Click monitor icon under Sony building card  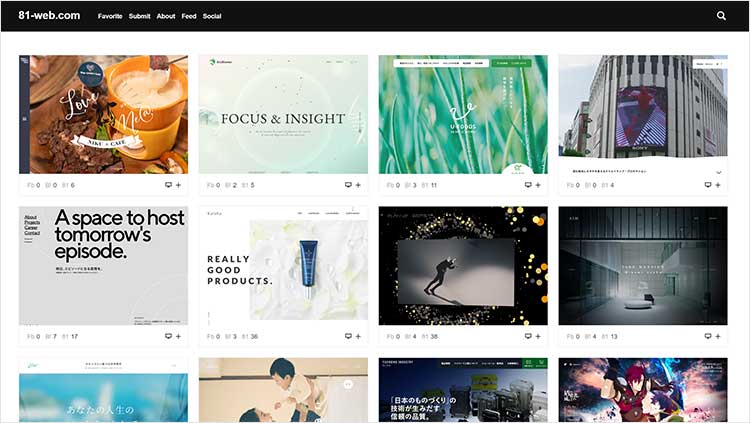[x=708, y=185]
